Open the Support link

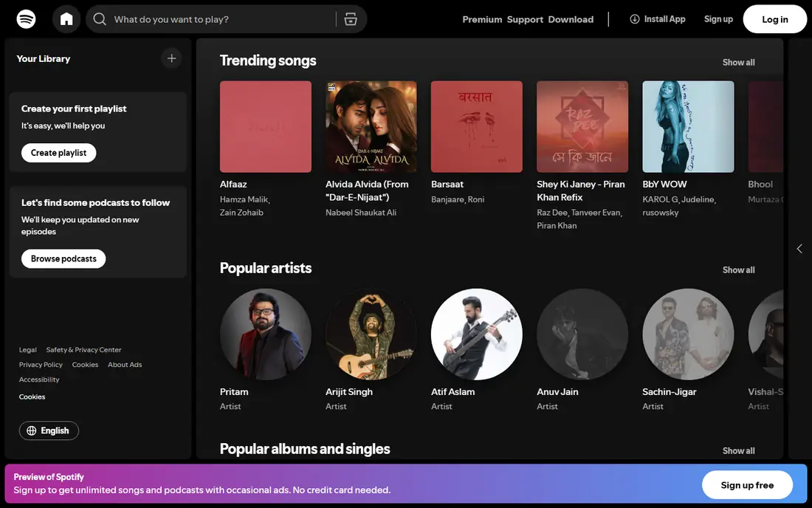pos(525,19)
